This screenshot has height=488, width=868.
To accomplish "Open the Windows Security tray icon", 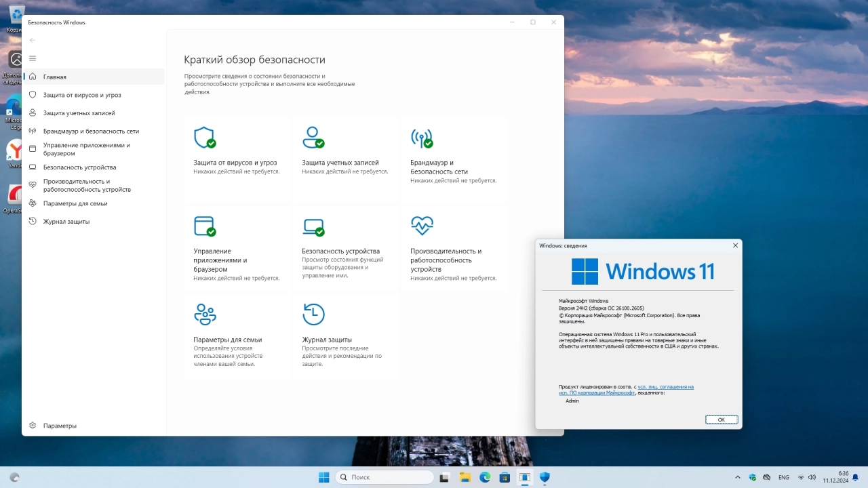I will click(x=752, y=477).
